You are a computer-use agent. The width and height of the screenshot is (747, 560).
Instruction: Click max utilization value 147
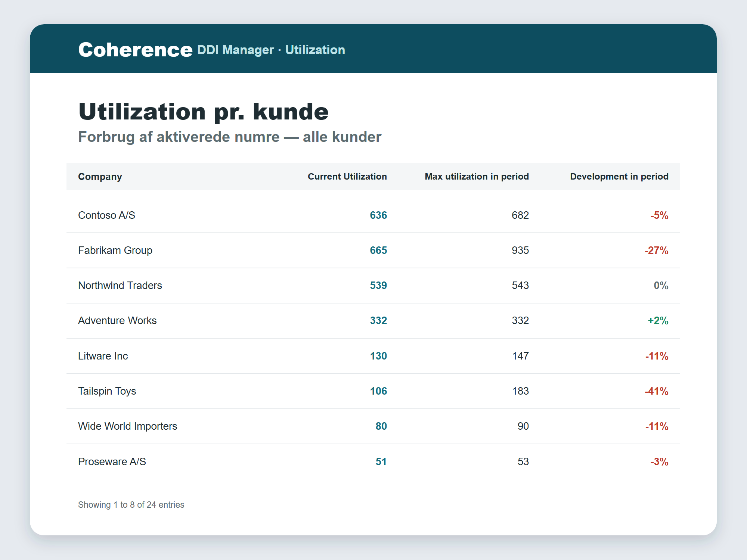pos(520,356)
